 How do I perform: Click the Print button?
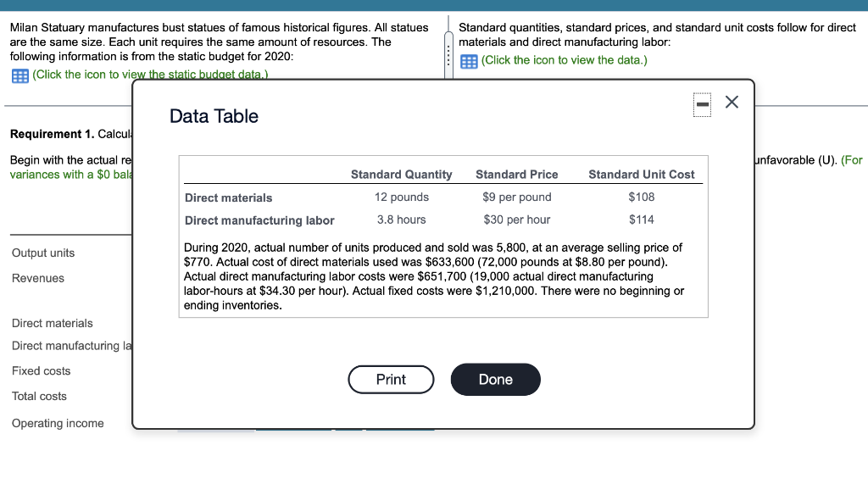coord(391,380)
